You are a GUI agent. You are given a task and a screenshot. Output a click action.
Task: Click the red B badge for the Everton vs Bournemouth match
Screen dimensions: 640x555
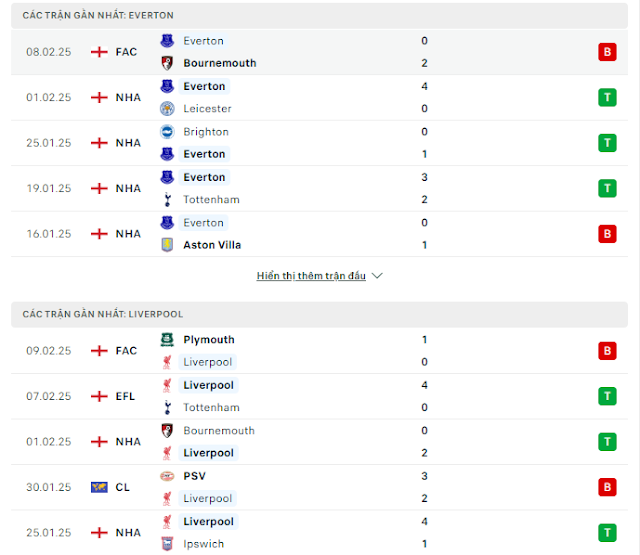coord(607,52)
